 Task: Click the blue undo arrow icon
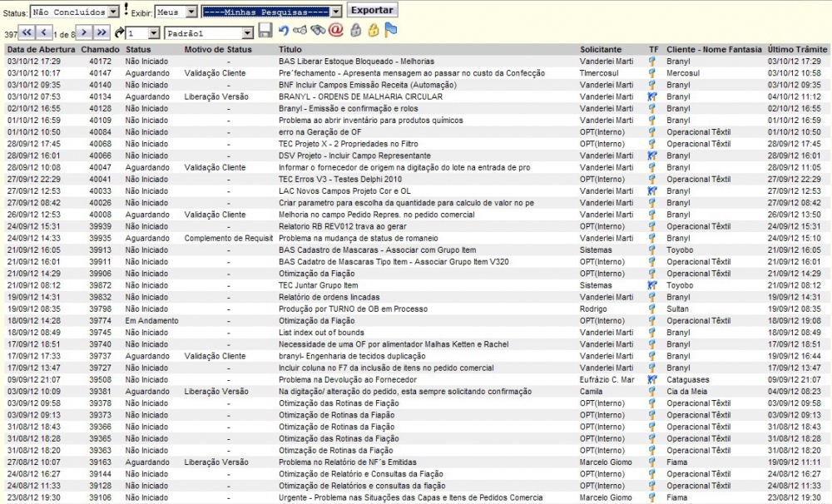tap(284, 32)
